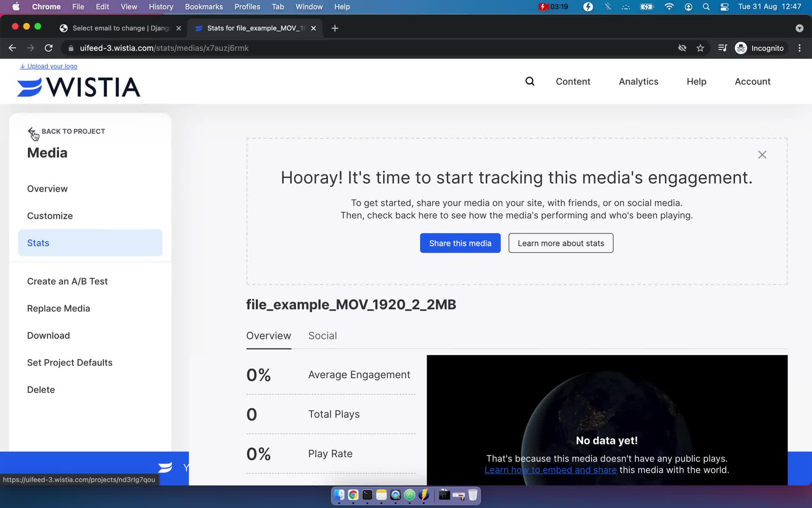Click the battery status icon
Viewport: 812px width, 508px height.
(647, 6)
